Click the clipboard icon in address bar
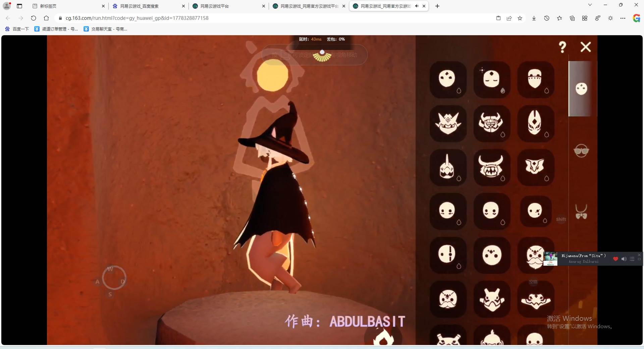 pos(498,18)
